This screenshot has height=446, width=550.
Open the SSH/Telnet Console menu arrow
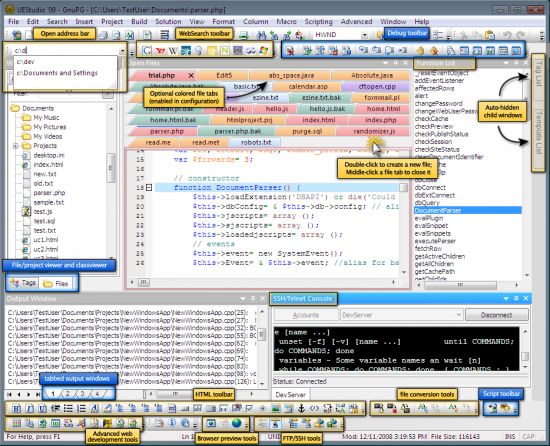click(x=506, y=298)
